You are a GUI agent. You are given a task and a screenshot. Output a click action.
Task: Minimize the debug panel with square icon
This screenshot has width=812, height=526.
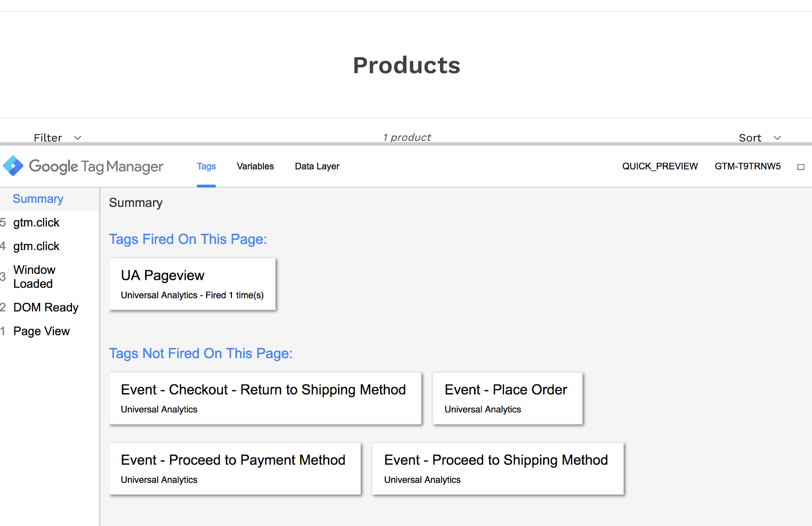[801, 167]
